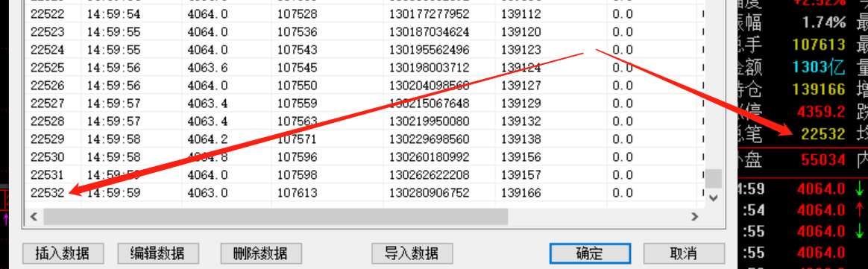This screenshot has width=868, height=269.
Task: Click open interest cell 139166 in table
Action: coord(521,192)
